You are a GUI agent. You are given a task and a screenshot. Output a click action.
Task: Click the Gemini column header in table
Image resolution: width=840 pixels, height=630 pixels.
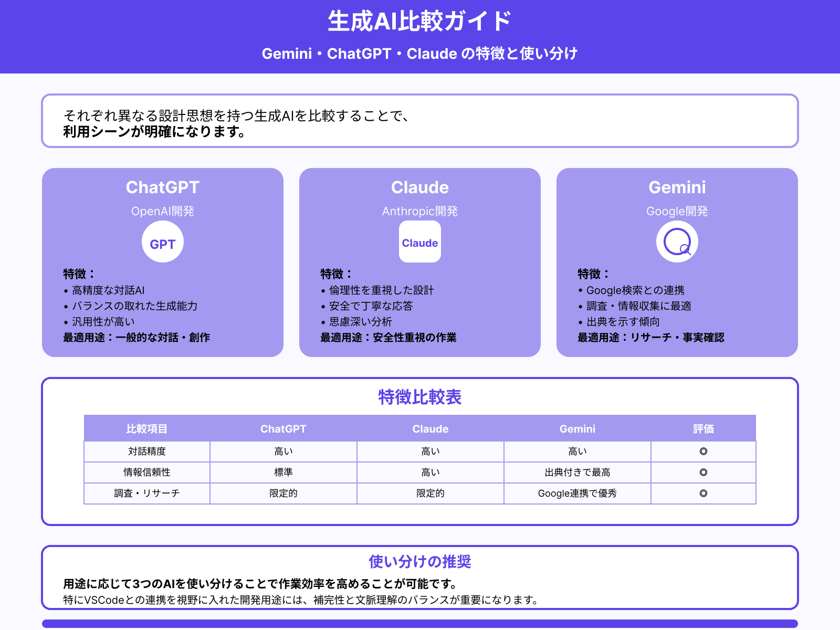tap(576, 428)
